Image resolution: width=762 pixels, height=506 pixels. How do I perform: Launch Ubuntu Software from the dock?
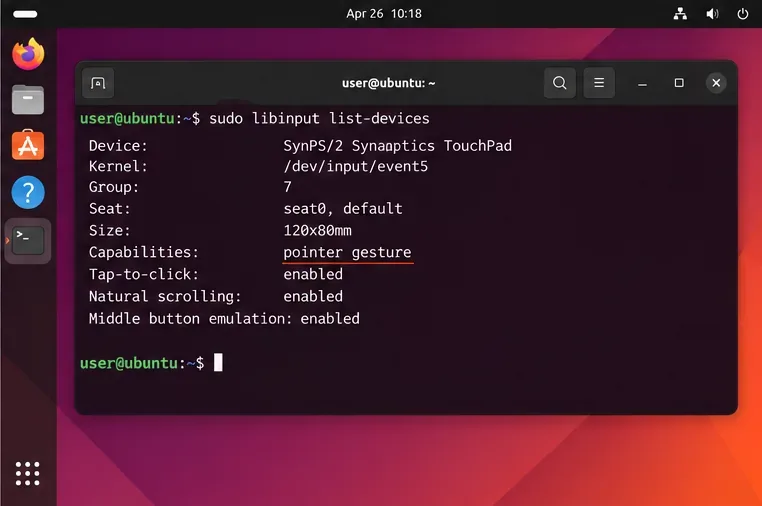pos(28,145)
